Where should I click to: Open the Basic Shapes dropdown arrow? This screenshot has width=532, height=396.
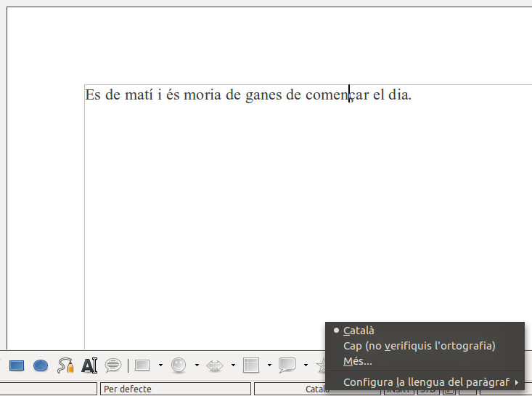[x=160, y=365]
